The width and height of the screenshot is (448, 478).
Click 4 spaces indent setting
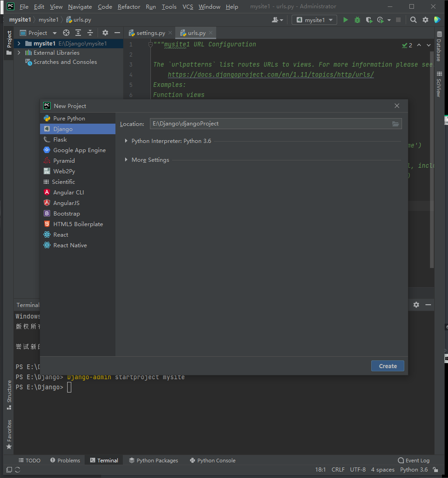pyautogui.click(x=383, y=470)
